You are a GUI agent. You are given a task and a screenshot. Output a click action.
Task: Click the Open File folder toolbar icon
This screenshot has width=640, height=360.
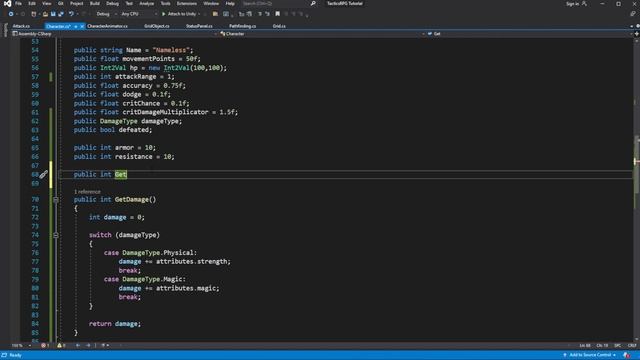point(45,14)
